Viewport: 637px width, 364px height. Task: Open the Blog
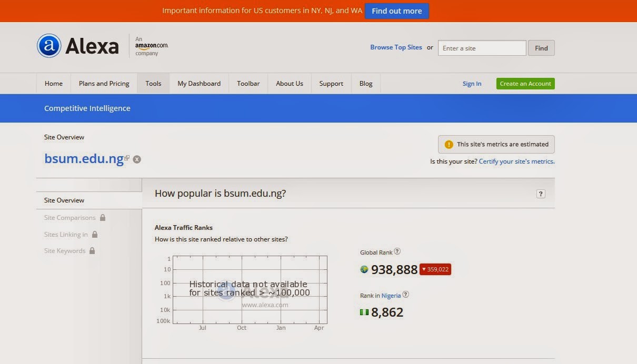coord(366,83)
